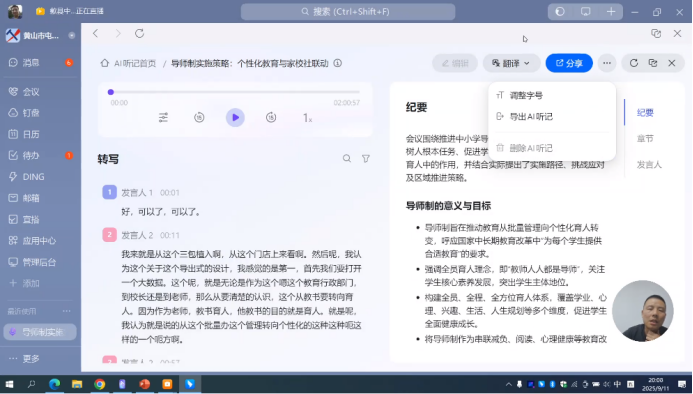Click the user avatar at top left

(15, 11)
